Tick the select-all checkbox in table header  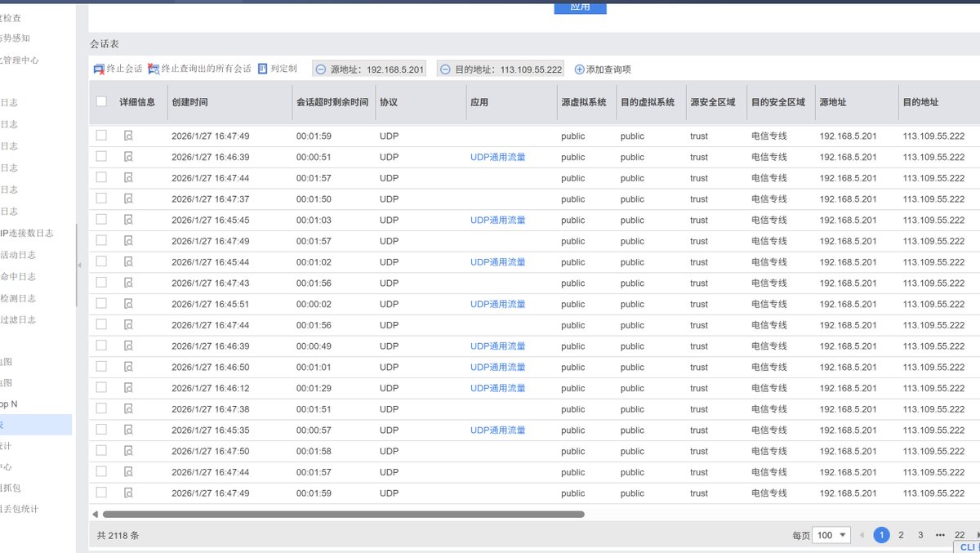coord(101,102)
